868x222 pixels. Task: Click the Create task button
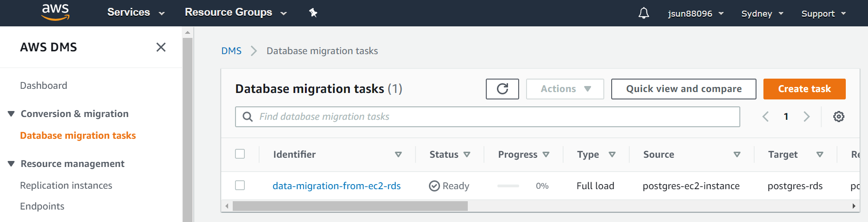pos(804,89)
